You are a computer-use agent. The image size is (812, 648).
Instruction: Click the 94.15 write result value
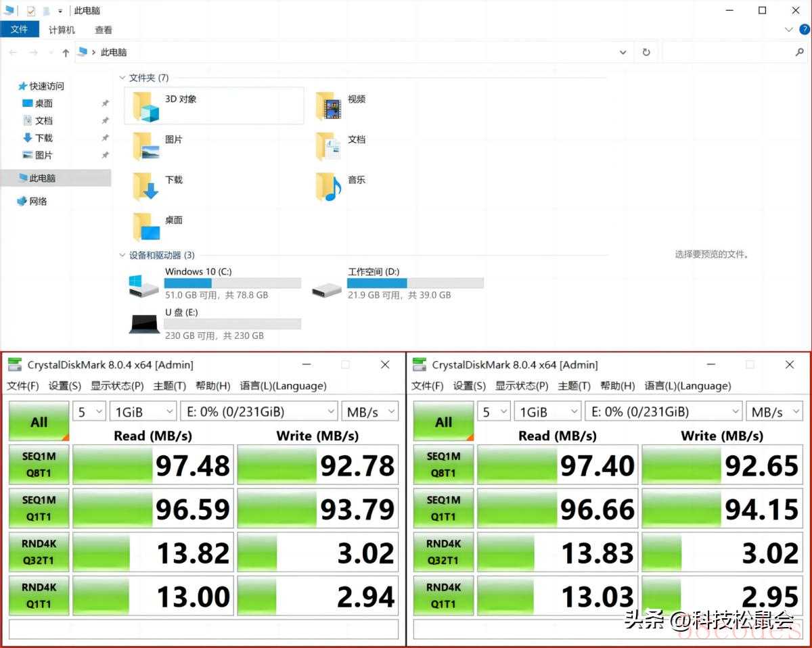click(761, 509)
